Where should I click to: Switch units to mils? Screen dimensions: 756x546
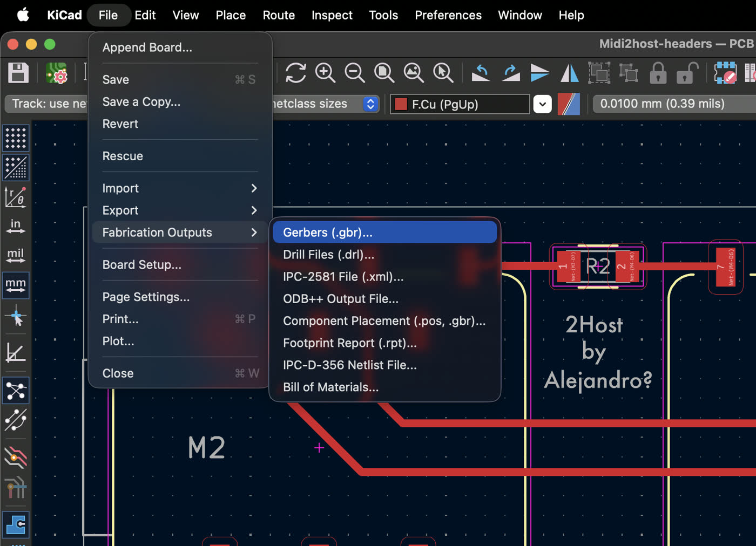click(16, 255)
